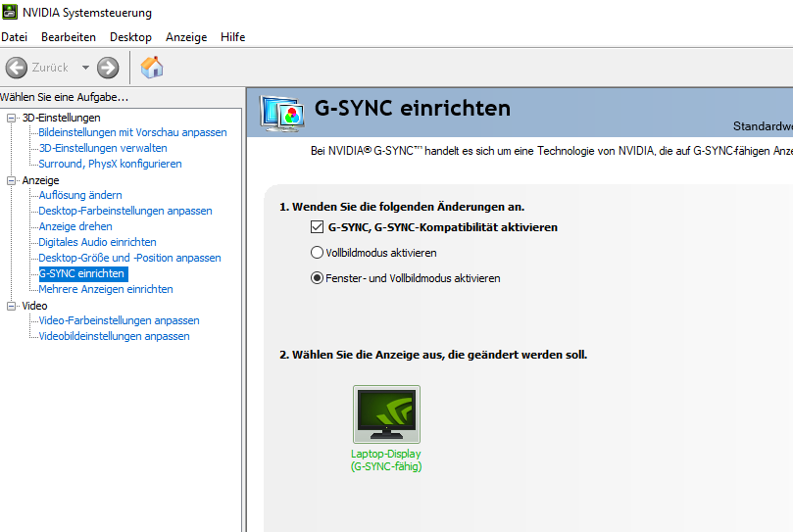Viewport: 793px width, 532px height.
Task: Open Desktop-Größe und -Position anpassen
Action: coord(129,258)
